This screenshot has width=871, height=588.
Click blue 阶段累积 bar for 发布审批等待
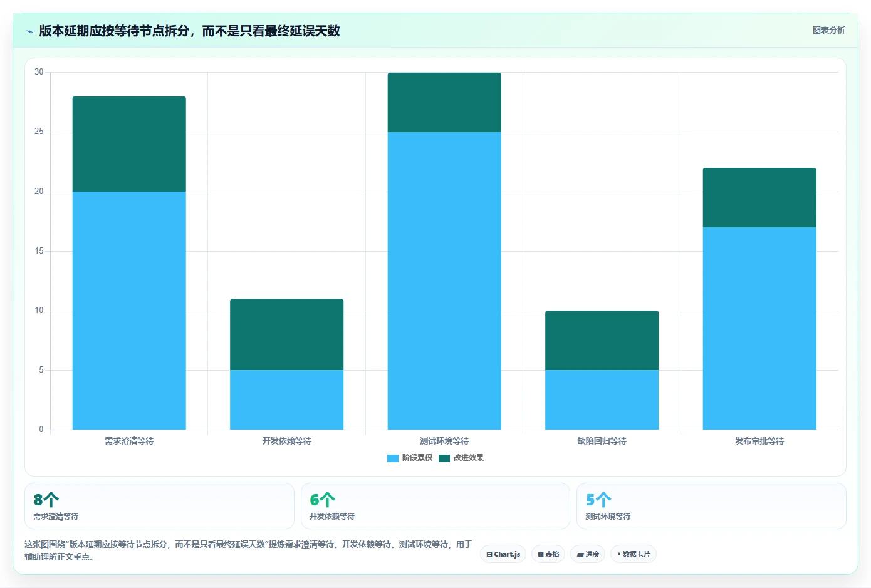[759, 328]
